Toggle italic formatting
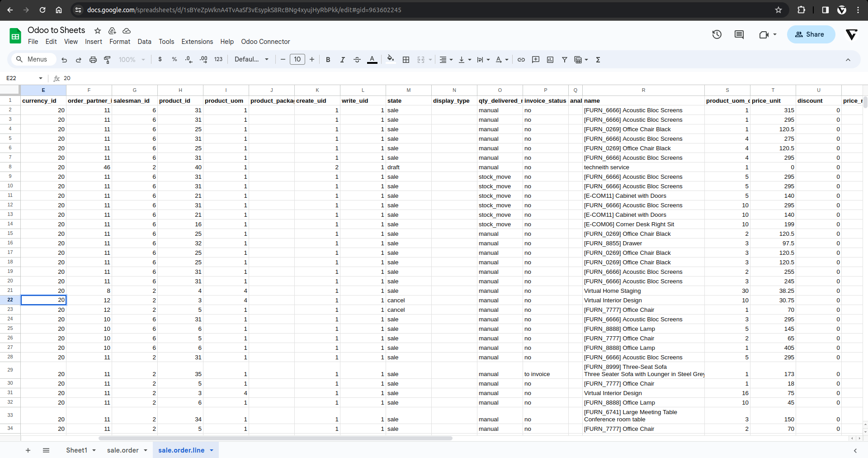This screenshot has width=868, height=458. (342, 59)
